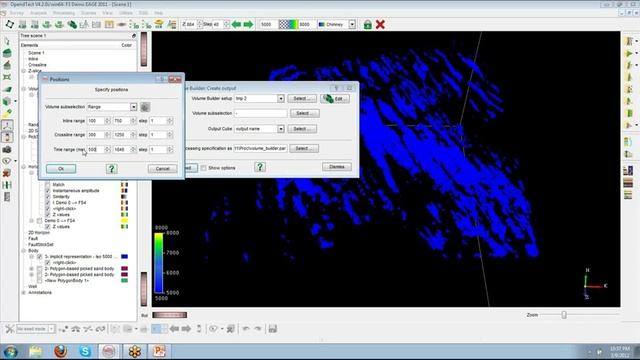Toggle the unindented Demo 0 --> FS4 horizon checkbox
The height and width of the screenshot is (360, 640).
[x=40, y=221]
